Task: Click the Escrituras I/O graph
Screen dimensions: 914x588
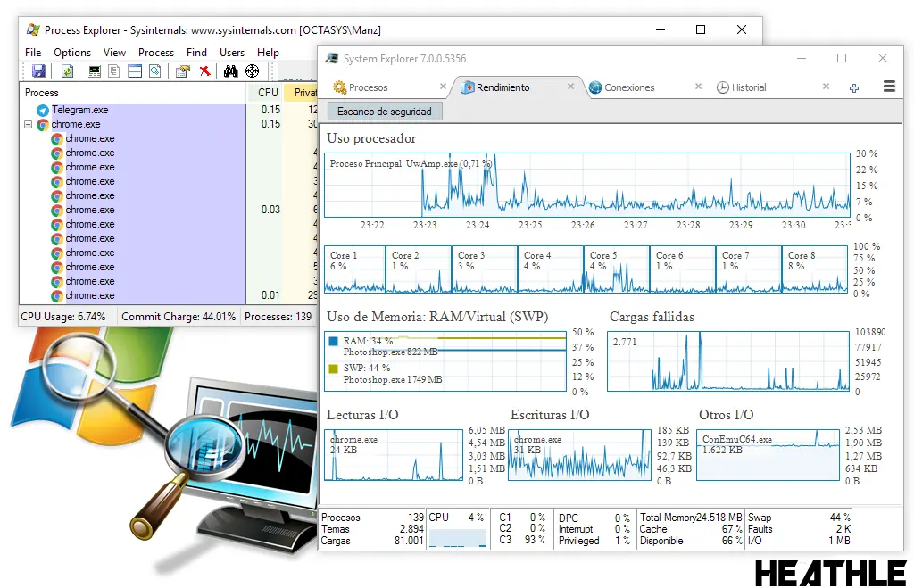Action: (x=579, y=455)
